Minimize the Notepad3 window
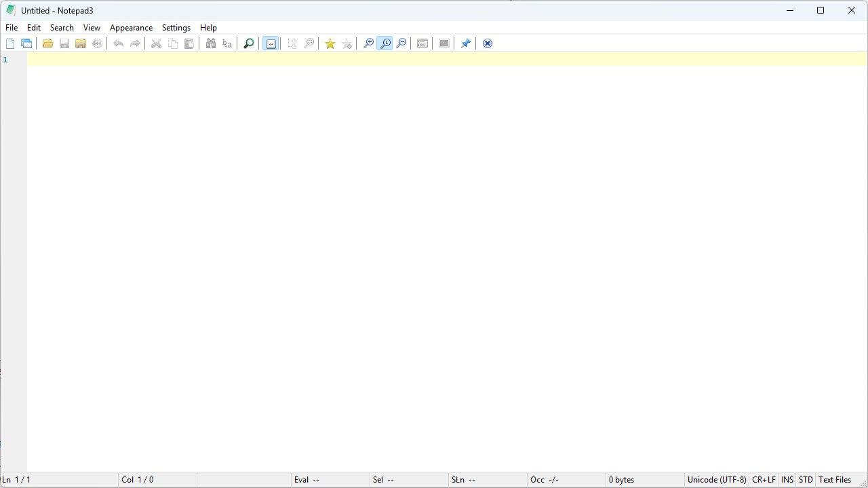The width and height of the screenshot is (868, 488). click(x=790, y=10)
